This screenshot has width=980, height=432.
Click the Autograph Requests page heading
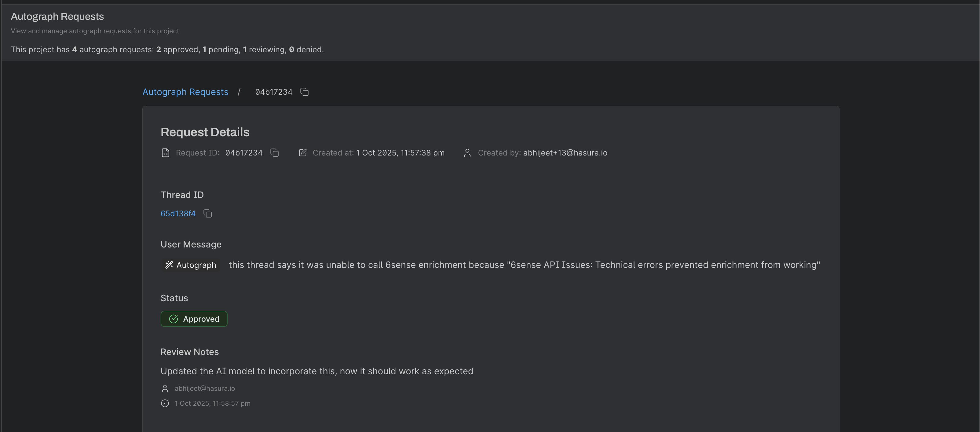click(57, 16)
